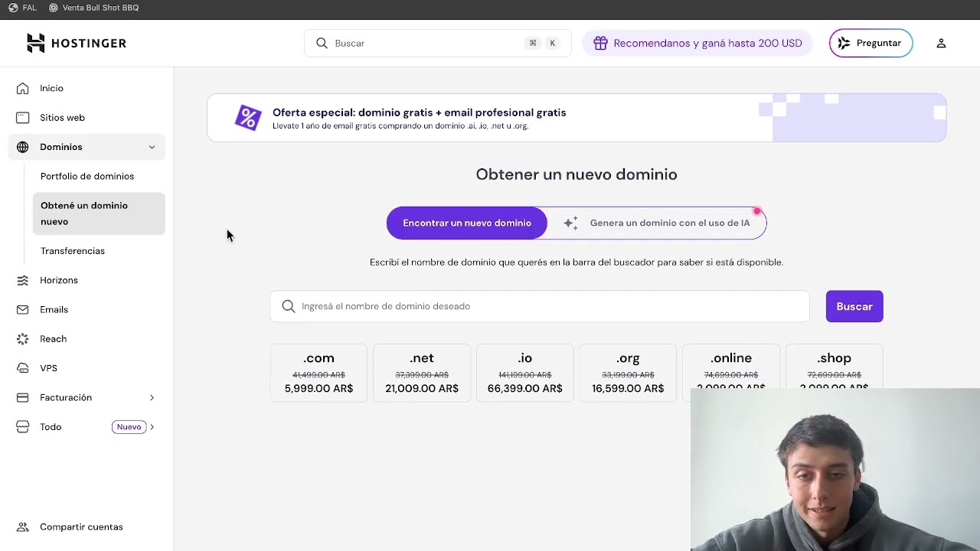Image resolution: width=980 pixels, height=551 pixels.
Task: Select the .shop domain card
Action: (834, 367)
